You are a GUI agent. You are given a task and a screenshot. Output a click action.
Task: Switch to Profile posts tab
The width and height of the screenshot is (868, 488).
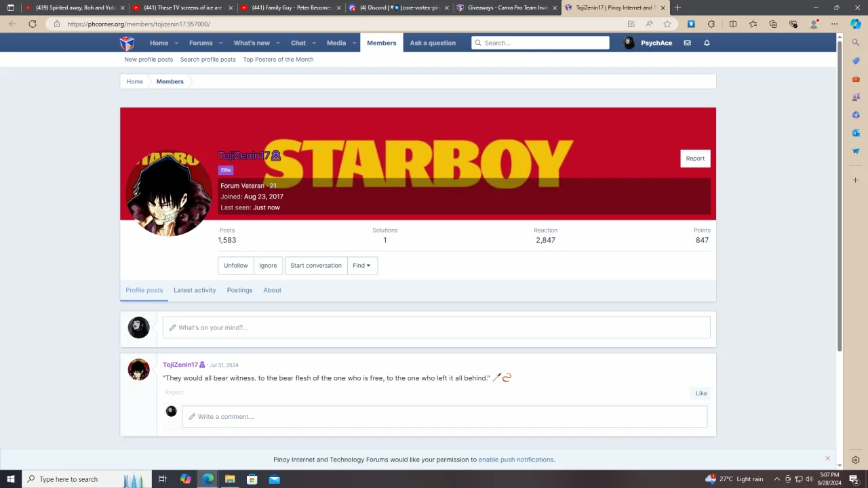144,290
